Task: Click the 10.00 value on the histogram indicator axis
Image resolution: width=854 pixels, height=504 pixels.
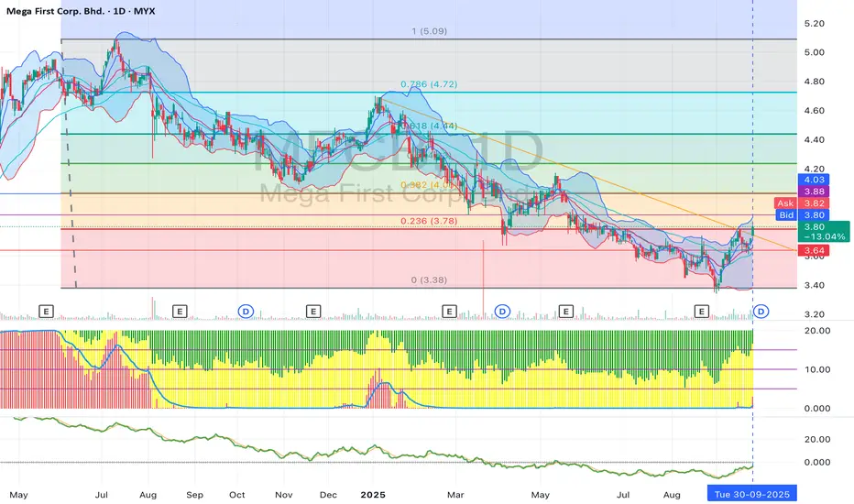Action: pos(817,369)
